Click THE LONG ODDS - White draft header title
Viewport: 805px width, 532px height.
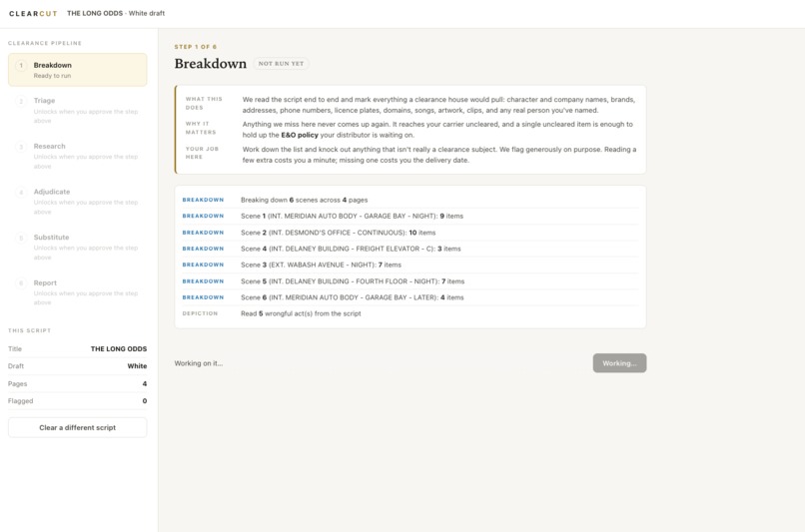(116, 13)
